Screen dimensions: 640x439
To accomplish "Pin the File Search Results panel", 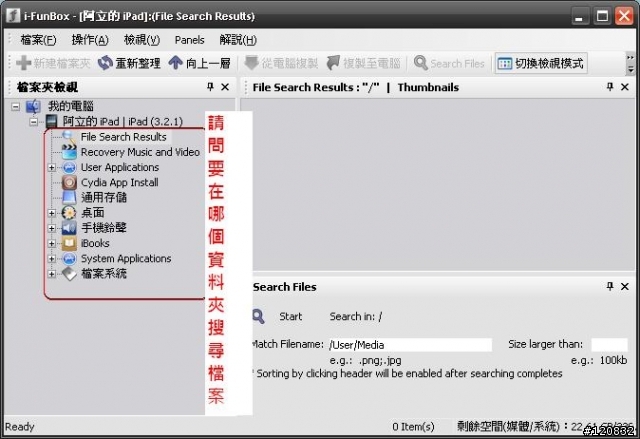I will 610,87.
